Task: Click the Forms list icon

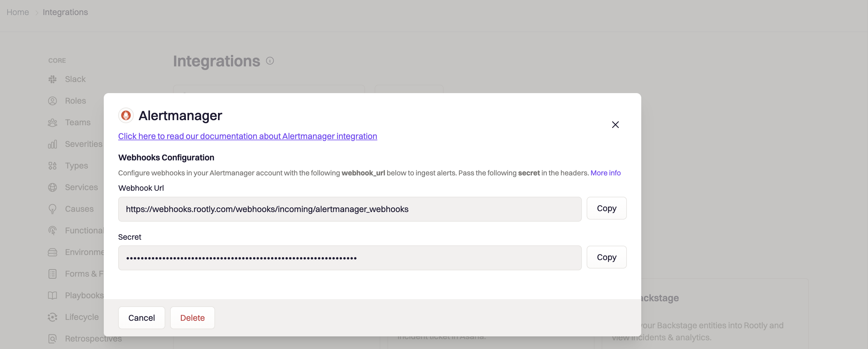Action: [x=52, y=274]
